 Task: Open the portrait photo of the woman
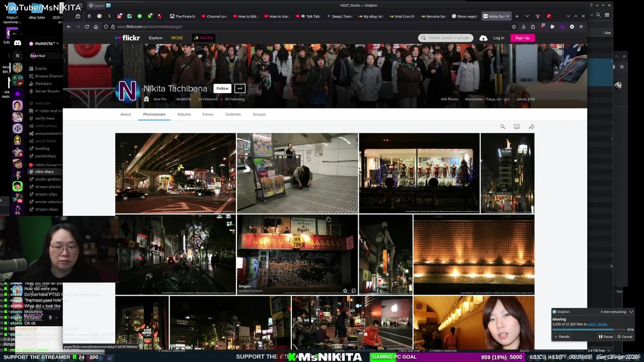474,322
